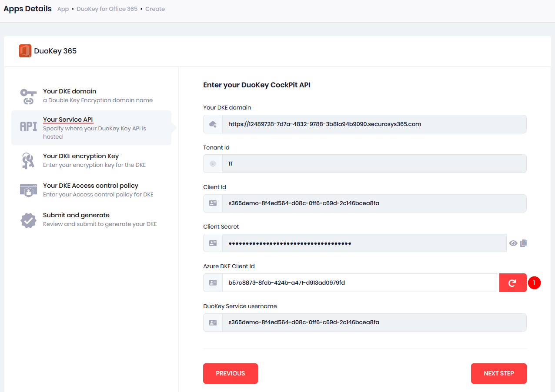The width and height of the screenshot is (555, 392).
Task: Click the App breadcrumb link
Action: coord(63,9)
